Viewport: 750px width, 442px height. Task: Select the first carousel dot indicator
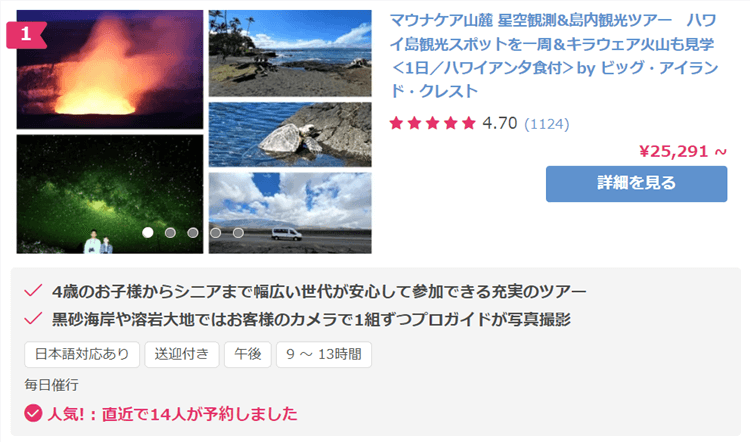pos(148,232)
